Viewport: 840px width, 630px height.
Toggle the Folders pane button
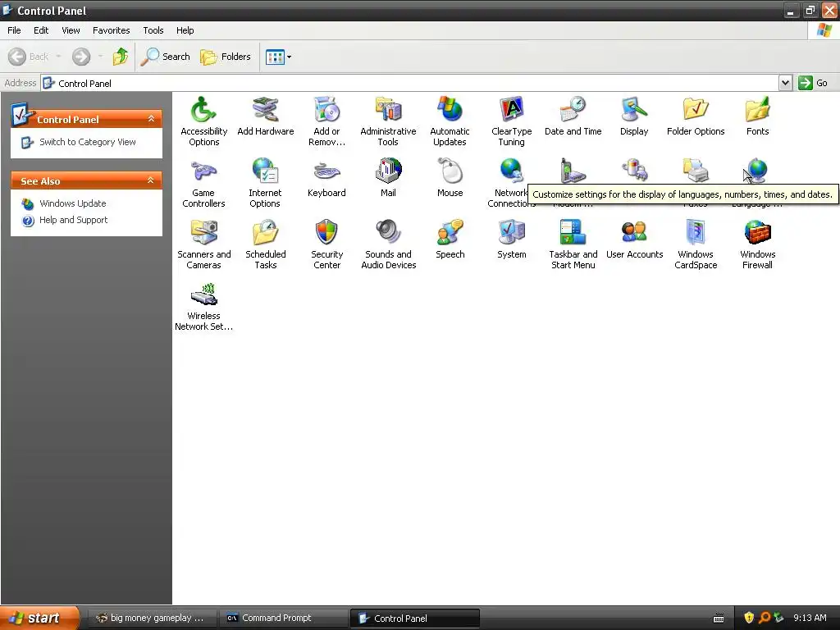pos(226,57)
